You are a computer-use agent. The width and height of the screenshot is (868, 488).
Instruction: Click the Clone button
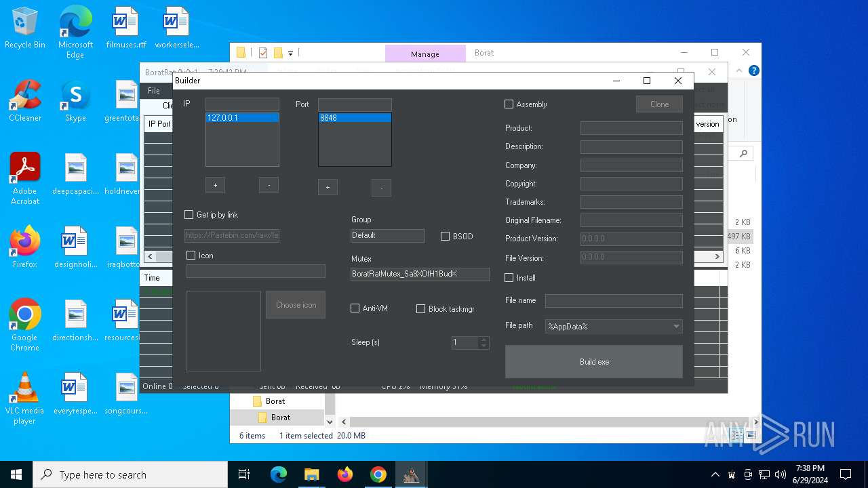tap(659, 104)
